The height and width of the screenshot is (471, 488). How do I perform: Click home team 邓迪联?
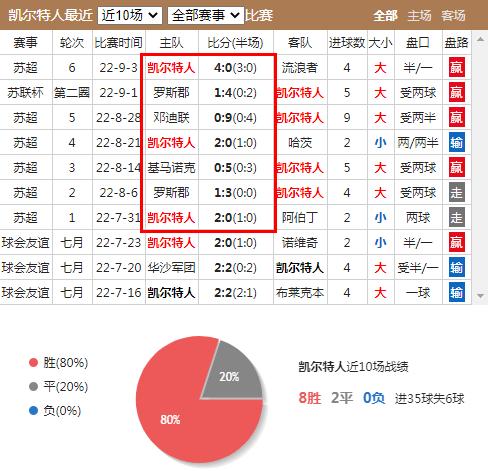(171, 117)
